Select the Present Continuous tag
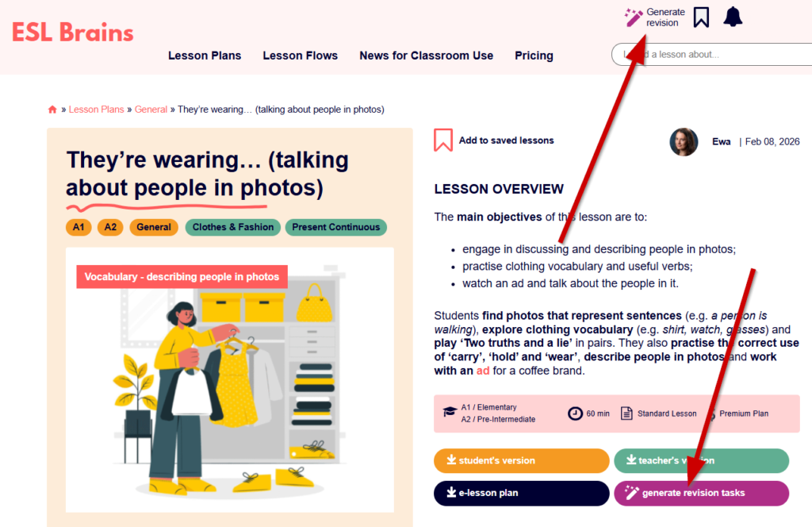The image size is (812, 527). pyautogui.click(x=336, y=227)
